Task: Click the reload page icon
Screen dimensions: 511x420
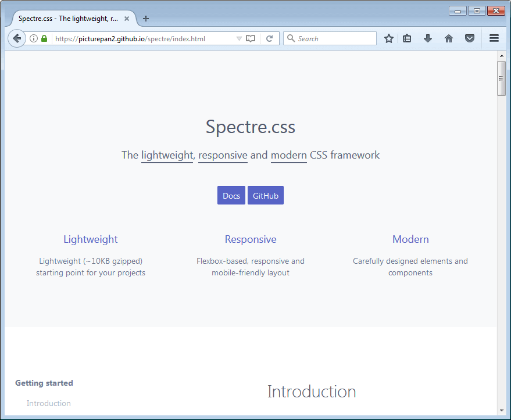Action: click(x=269, y=38)
